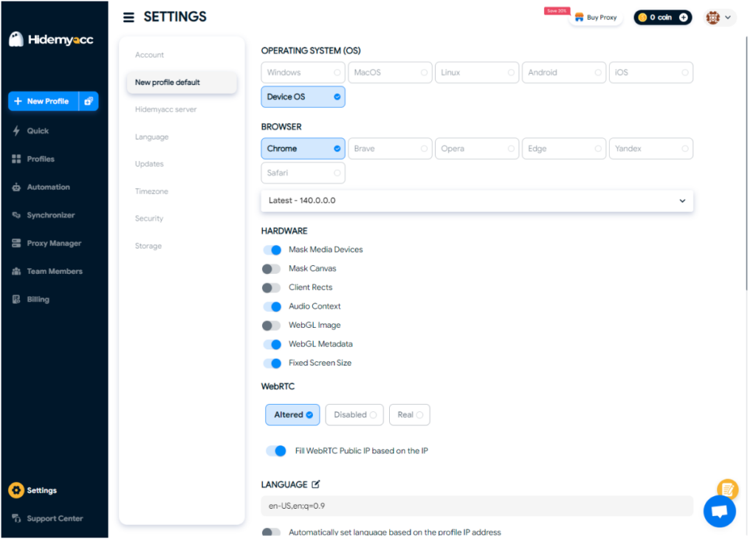Image resolution: width=756 pixels, height=539 pixels.
Task: Click the hamburger menu icon beside SETTINGS
Action: tap(128, 18)
